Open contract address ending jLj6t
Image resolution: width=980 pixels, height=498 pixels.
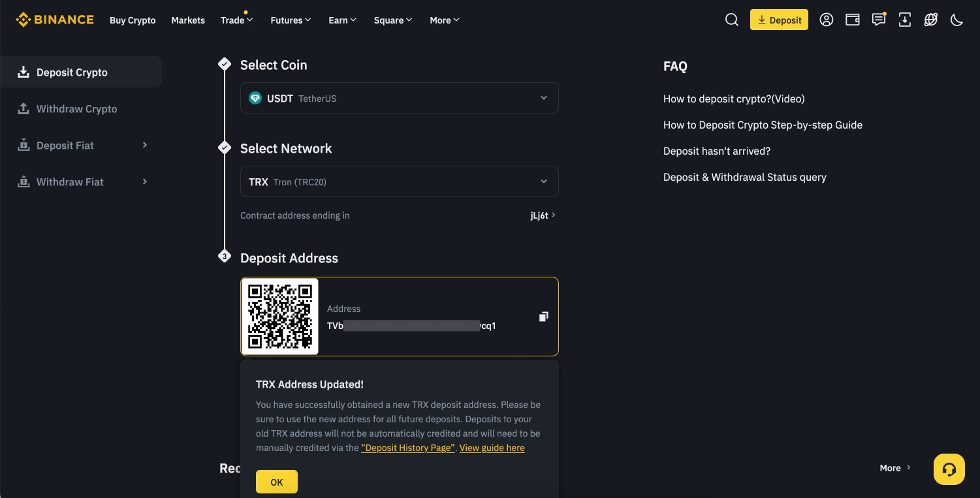543,215
